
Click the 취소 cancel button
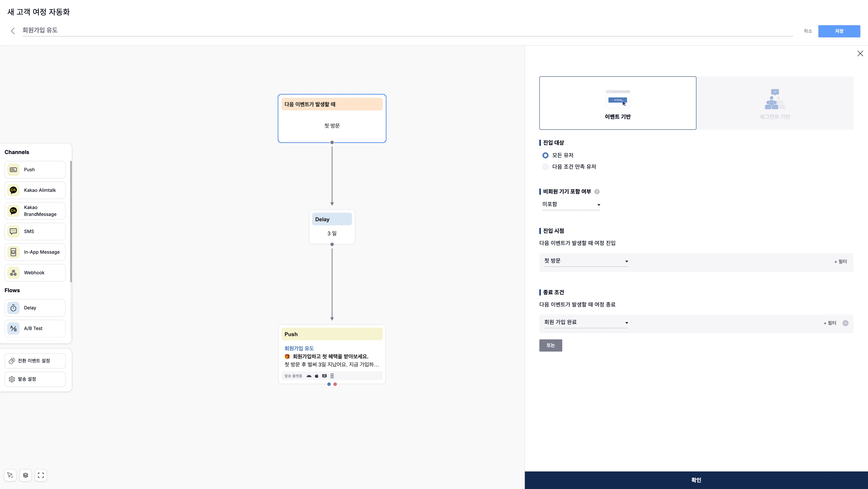coord(808,31)
